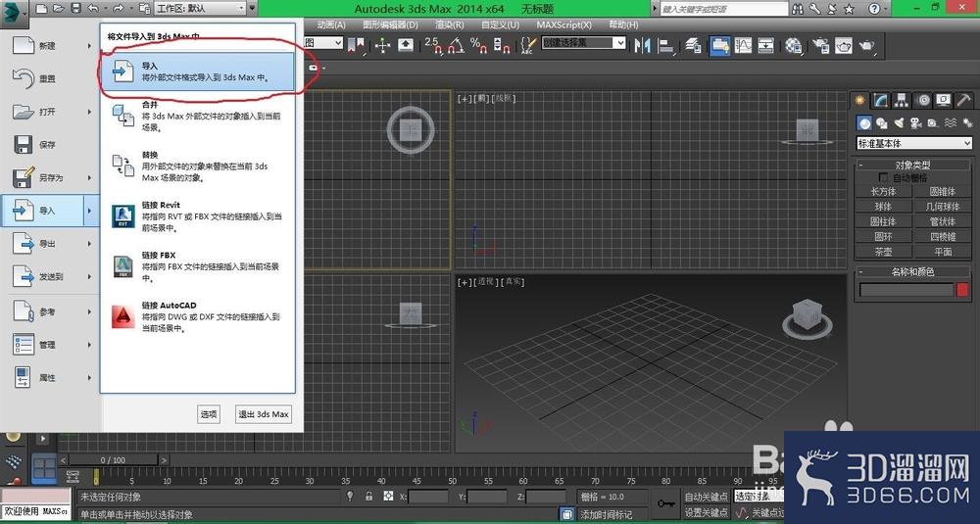Open the Material Editor icon
Screen dimensions: 980x524
tap(794, 46)
